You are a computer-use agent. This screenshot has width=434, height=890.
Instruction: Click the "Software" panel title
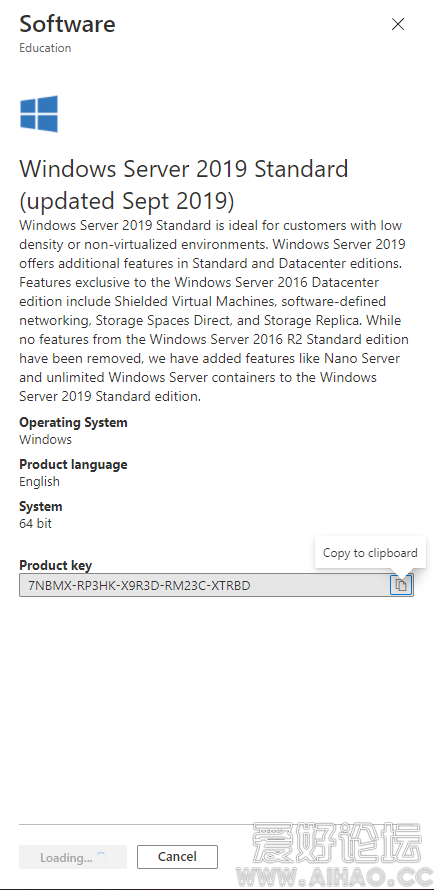click(68, 24)
